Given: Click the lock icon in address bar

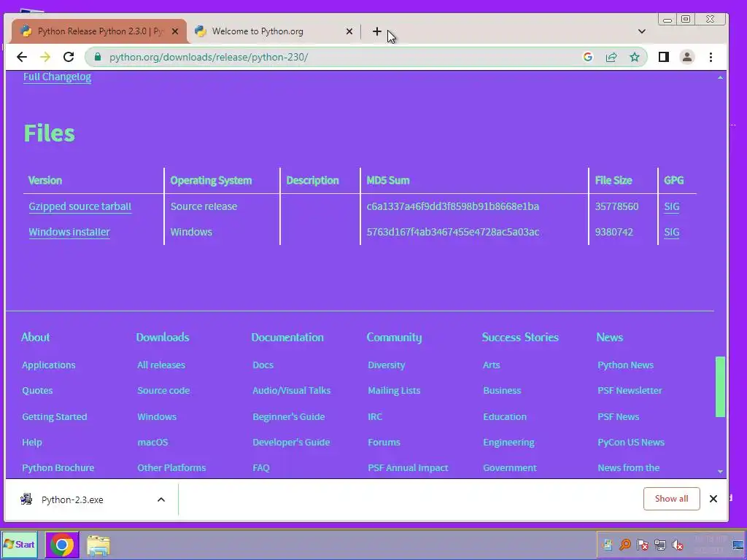Looking at the screenshot, I should tap(98, 57).
